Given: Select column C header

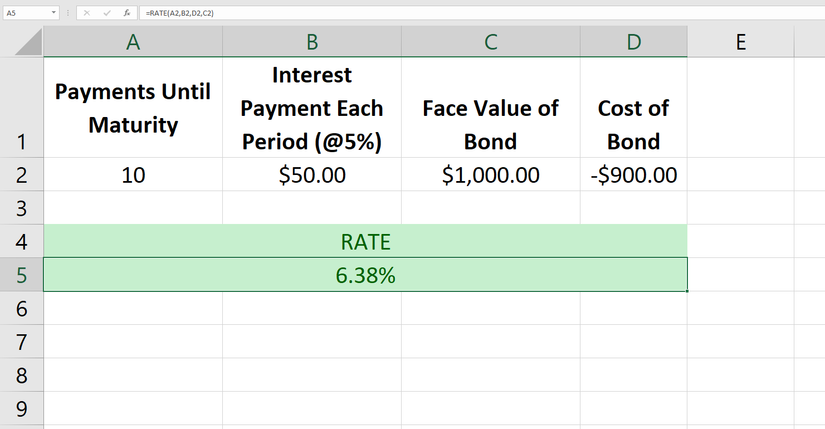Looking at the screenshot, I should [x=491, y=42].
